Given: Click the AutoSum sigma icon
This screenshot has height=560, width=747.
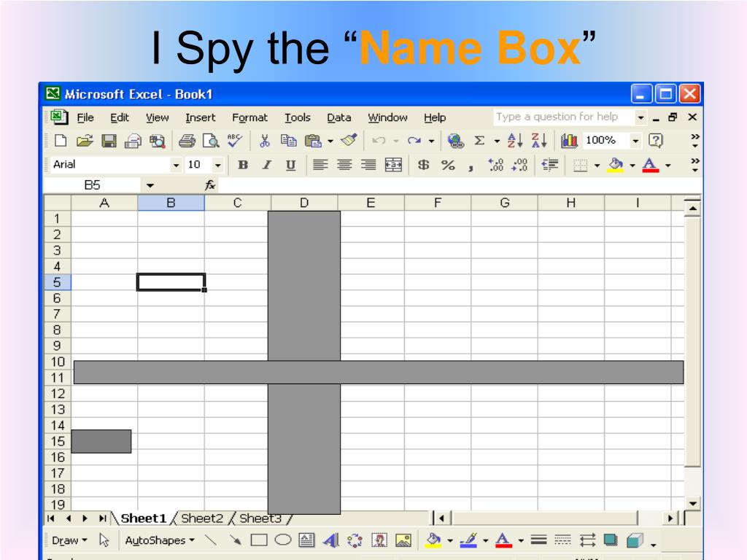Looking at the screenshot, I should click(479, 141).
